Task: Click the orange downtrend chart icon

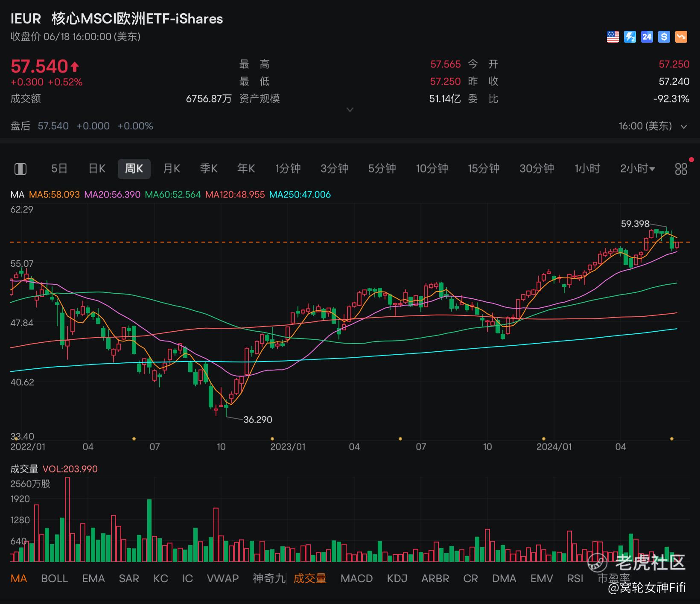Action: (681, 37)
